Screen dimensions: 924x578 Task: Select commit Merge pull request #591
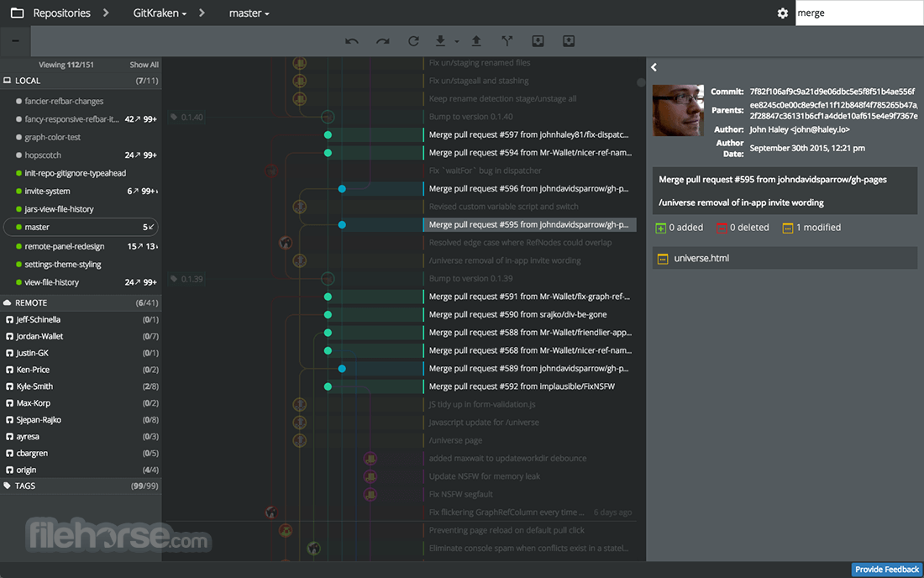tap(528, 297)
